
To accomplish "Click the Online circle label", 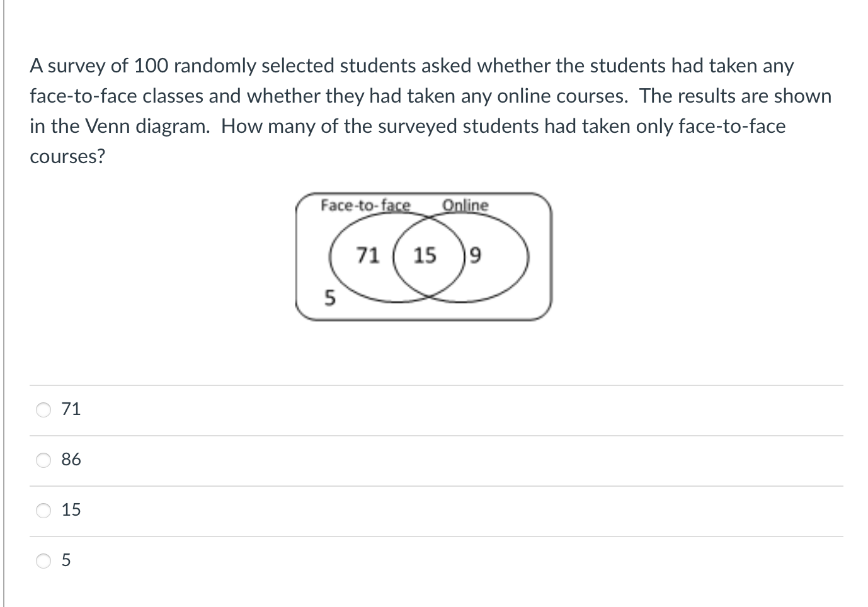I will click(465, 205).
